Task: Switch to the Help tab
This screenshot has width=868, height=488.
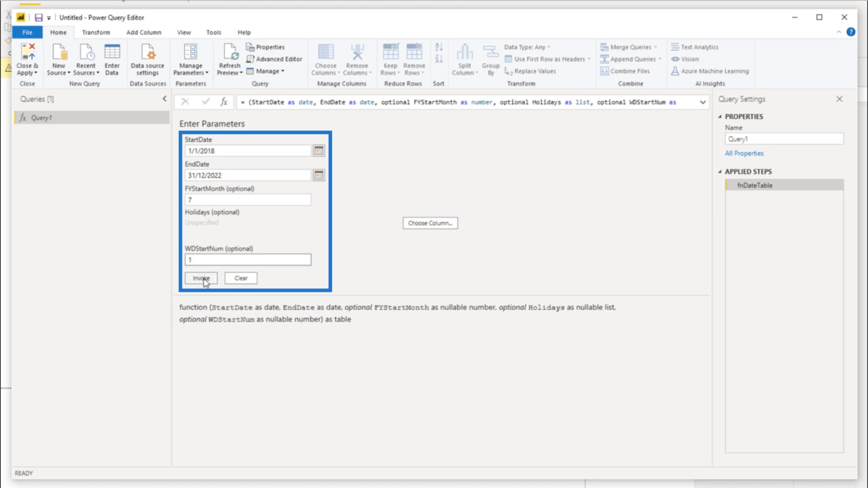Action: (244, 32)
